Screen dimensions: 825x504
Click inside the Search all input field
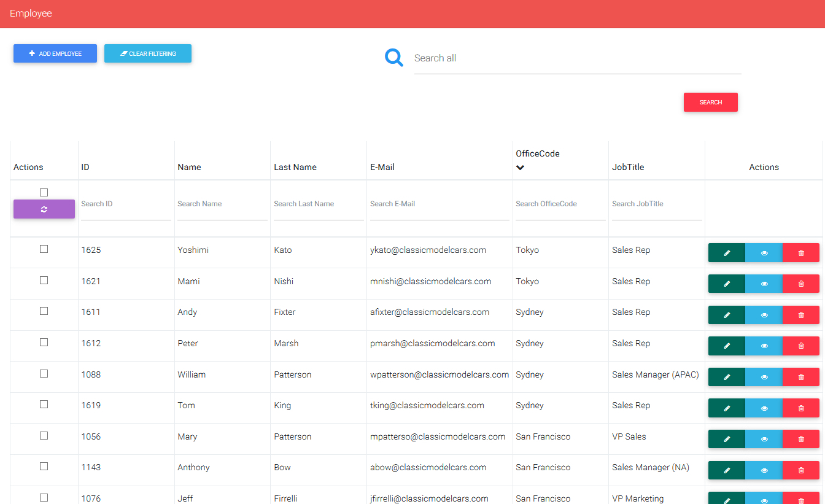[x=552, y=58]
